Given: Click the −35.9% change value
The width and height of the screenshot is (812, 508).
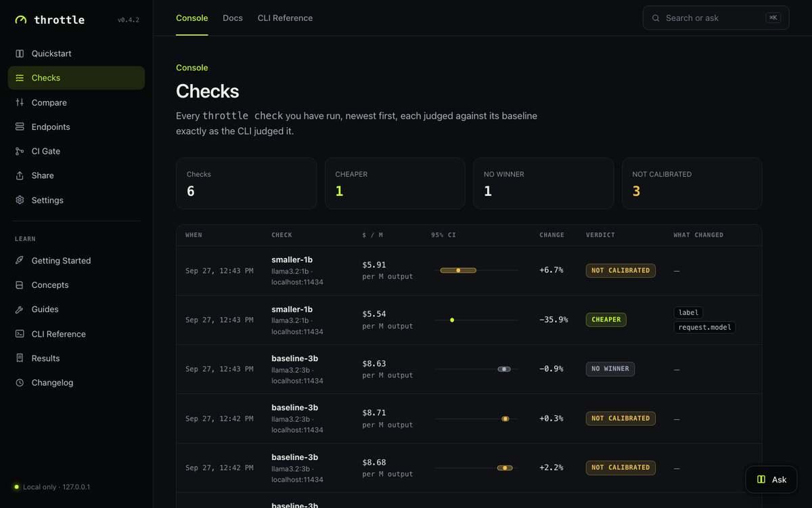Looking at the screenshot, I should tap(554, 320).
